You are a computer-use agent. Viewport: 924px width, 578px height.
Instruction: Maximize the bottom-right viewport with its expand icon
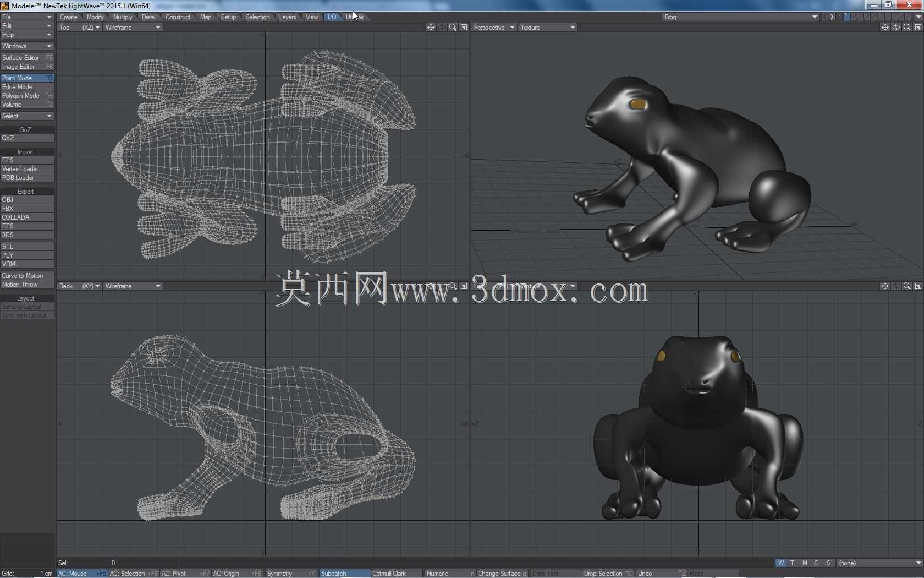pos(918,286)
